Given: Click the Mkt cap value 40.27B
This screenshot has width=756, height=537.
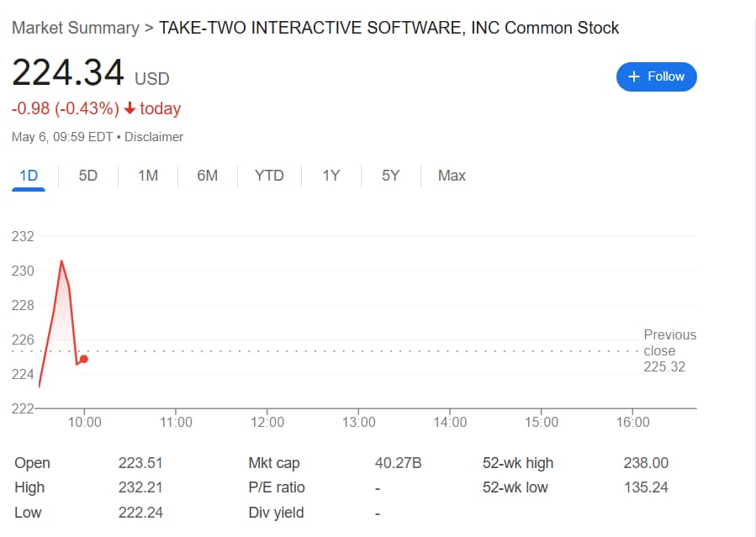Looking at the screenshot, I should (399, 463).
